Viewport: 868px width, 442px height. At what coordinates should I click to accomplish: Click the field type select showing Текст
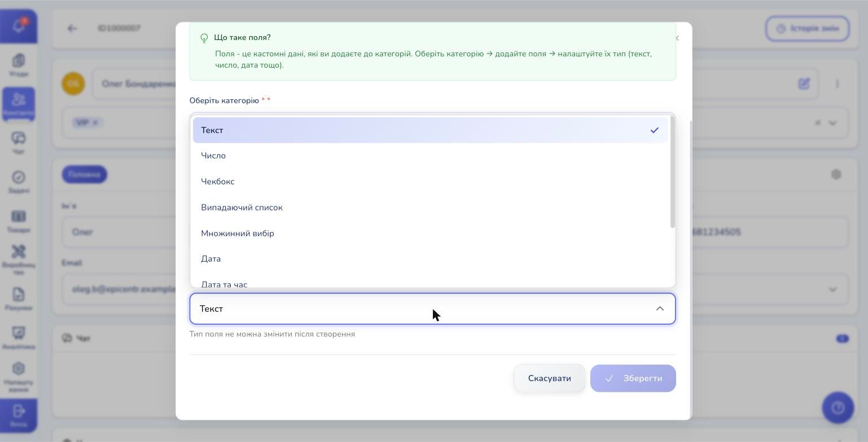coord(432,308)
